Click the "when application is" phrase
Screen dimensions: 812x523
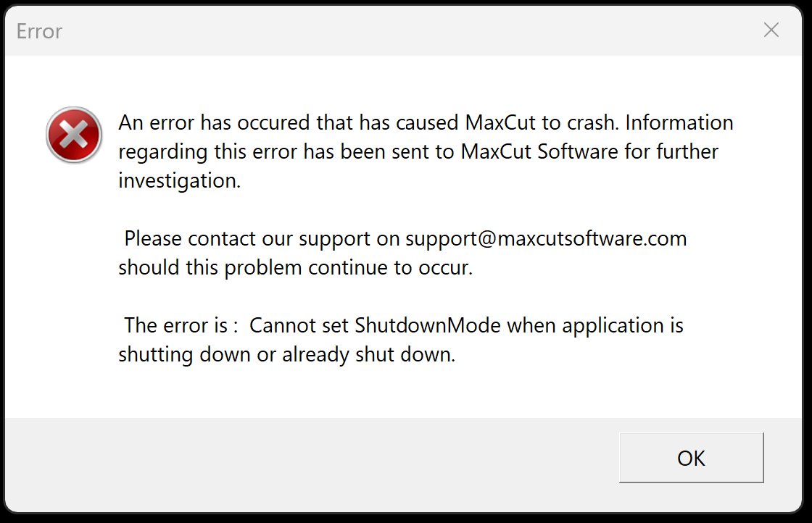pos(595,326)
